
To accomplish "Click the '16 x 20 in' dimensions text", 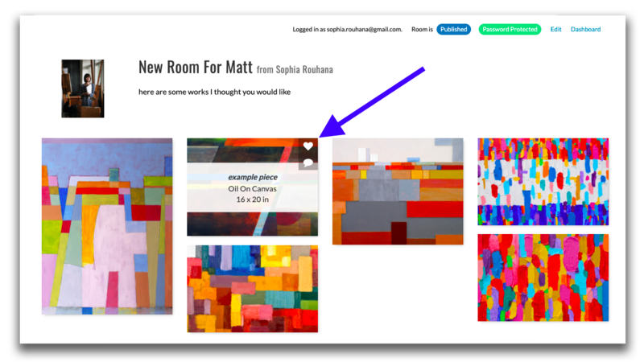I will point(252,199).
